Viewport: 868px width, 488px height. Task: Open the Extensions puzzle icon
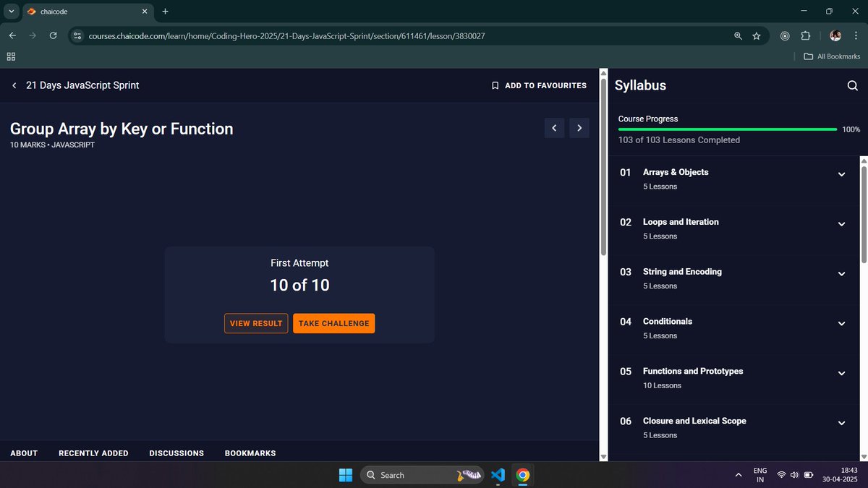[x=805, y=35]
